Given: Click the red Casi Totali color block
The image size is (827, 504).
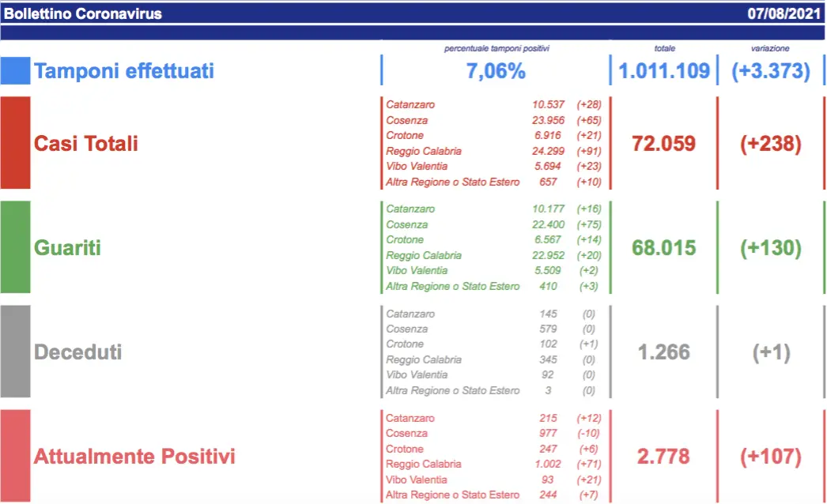Looking at the screenshot, I should point(16,143).
